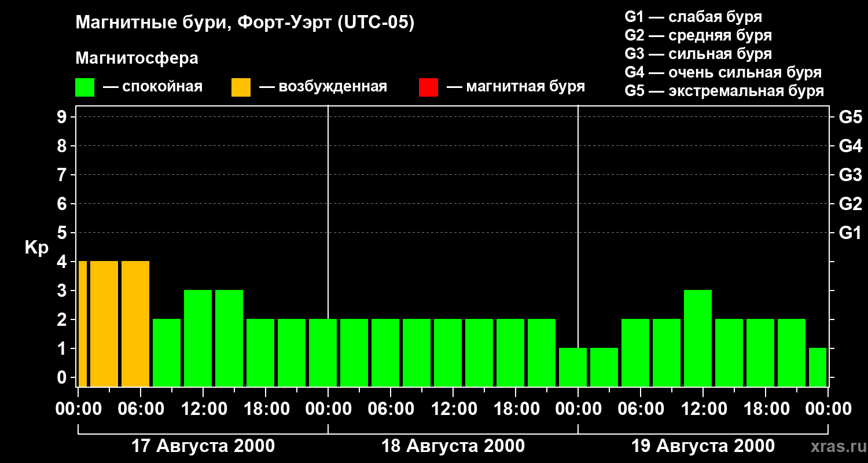The width and height of the screenshot is (868, 463).
Task: Click the 'G2' right-axis label
Action: 850,204
